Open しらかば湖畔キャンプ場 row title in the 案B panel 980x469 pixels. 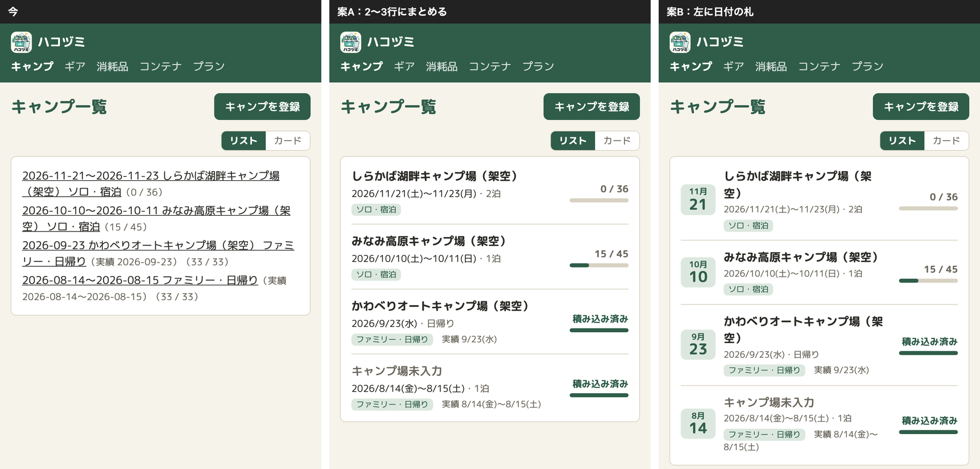point(798,185)
